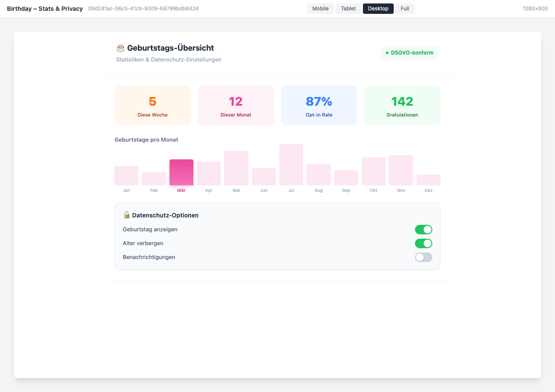Screen dimensions: 555x392
Task: Click the Dez bar in the chart
Action: click(428, 179)
